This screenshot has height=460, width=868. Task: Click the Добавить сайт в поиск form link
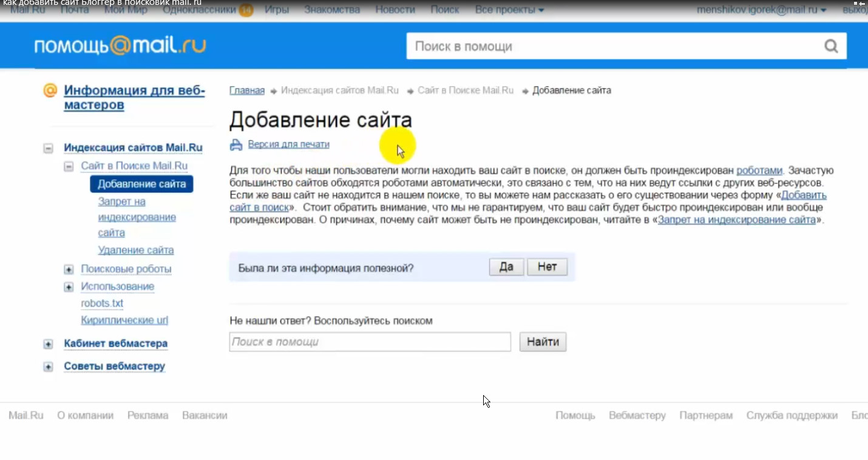804,195
